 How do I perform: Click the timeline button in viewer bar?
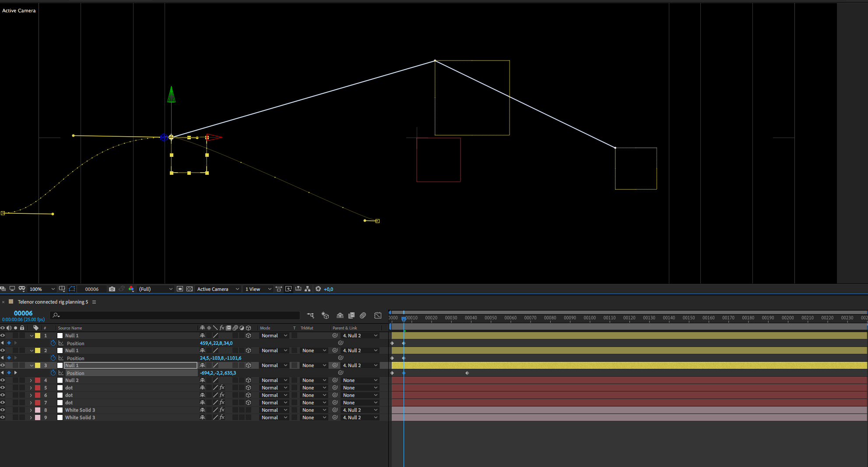299,289
